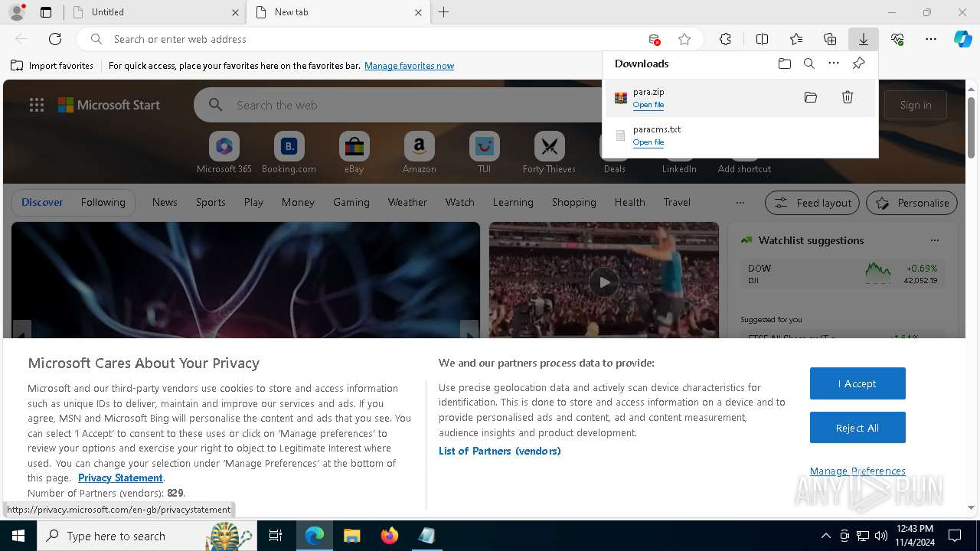The height and width of the screenshot is (551, 980).
Task: Open List of Partners (vendors) link
Action: point(500,451)
